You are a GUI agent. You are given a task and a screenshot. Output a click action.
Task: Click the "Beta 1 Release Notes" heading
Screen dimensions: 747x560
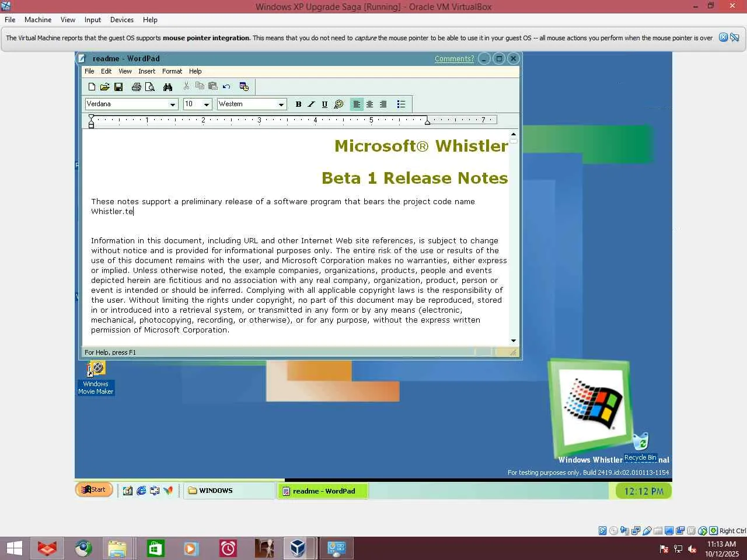(x=414, y=178)
